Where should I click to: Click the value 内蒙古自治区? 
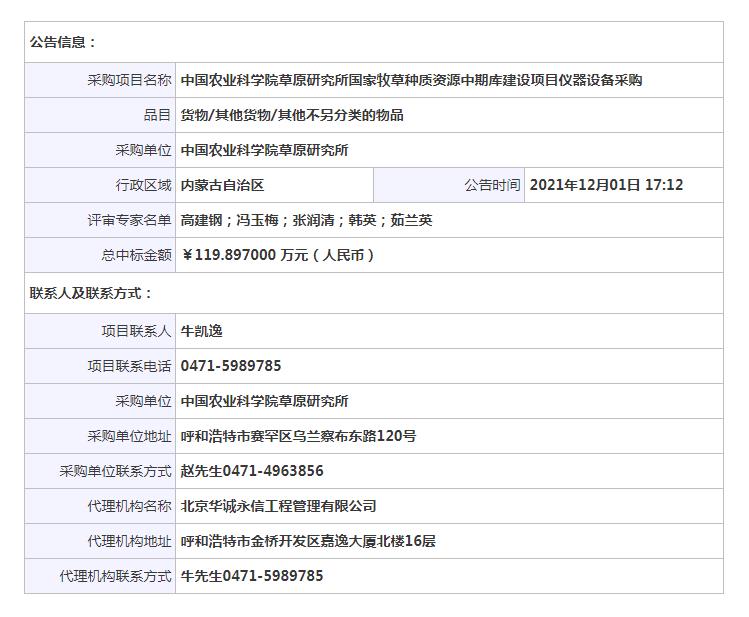[222, 185]
